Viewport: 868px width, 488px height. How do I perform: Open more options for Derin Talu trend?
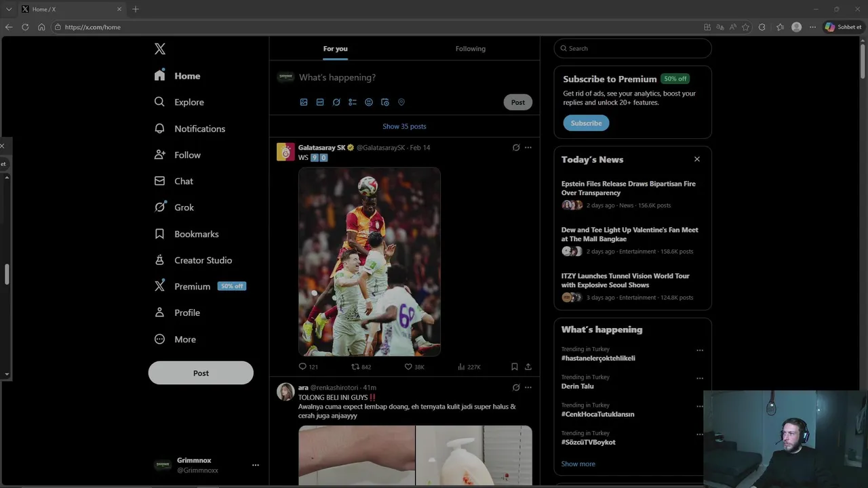(x=700, y=378)
